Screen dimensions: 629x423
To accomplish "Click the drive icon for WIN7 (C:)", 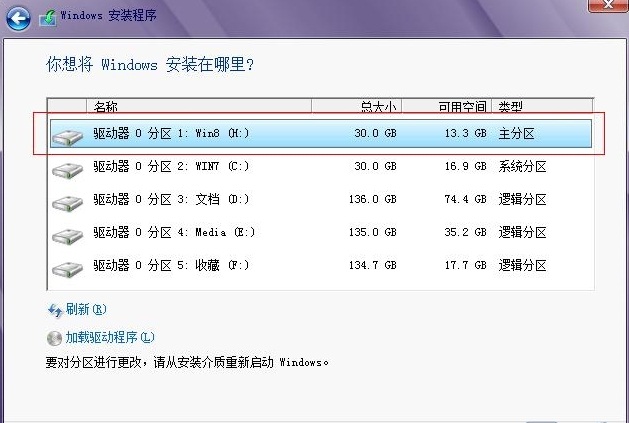I will 67,170.
